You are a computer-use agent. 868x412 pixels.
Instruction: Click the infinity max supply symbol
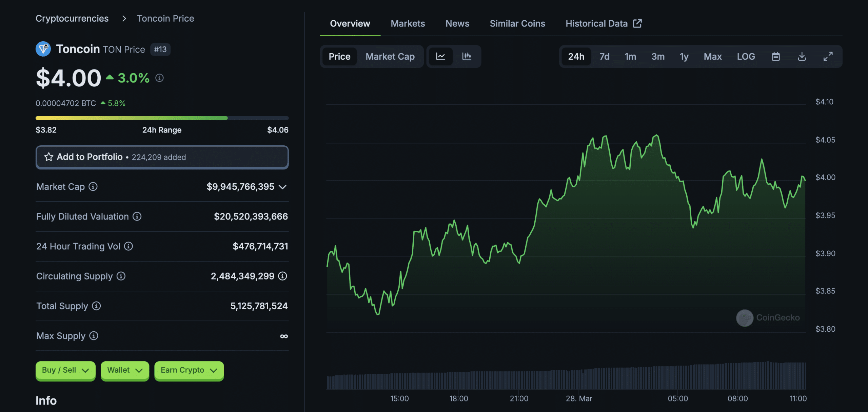pyautogui.click(x=284, y=336)
